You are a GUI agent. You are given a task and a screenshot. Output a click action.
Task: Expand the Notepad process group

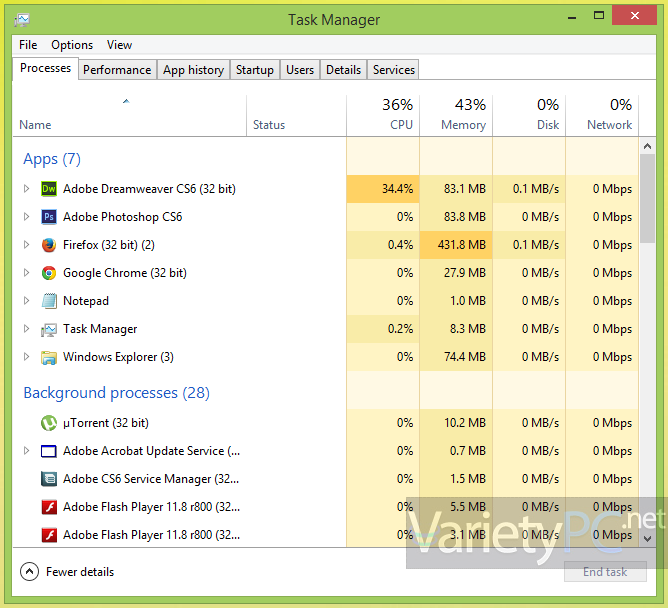point(26,301)
